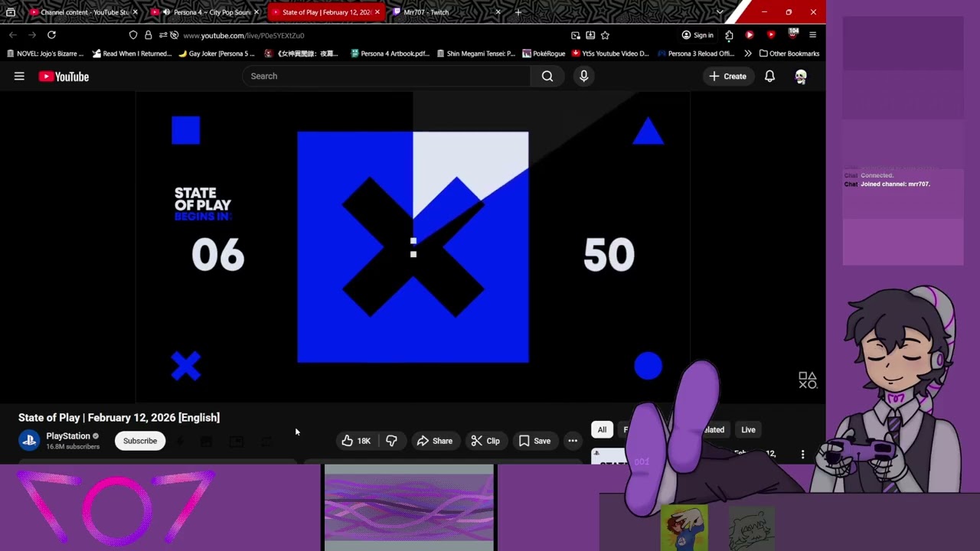
Task: Sign in to the browser account
Action: click(x=697, y=35)
